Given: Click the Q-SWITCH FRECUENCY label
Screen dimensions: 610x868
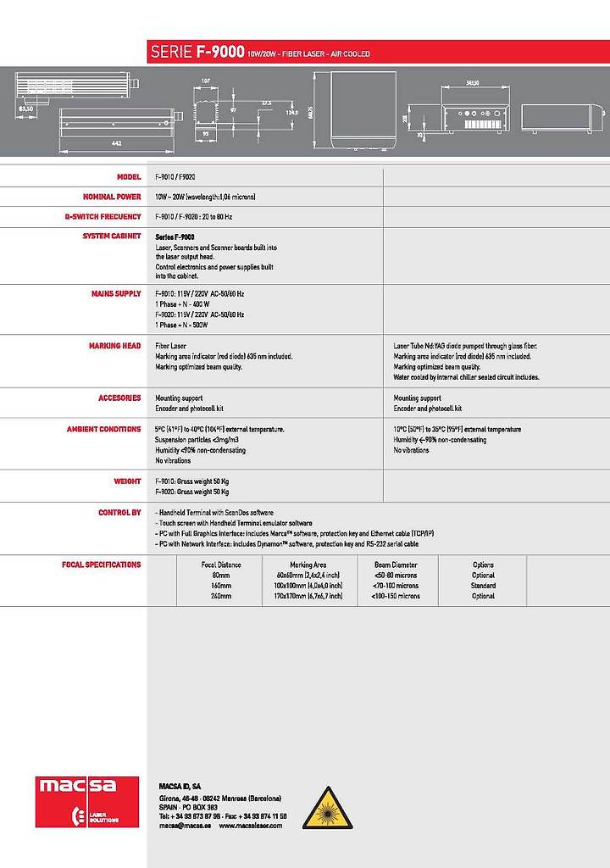Looking at the screenshot, I should click(x=103, y=216).
